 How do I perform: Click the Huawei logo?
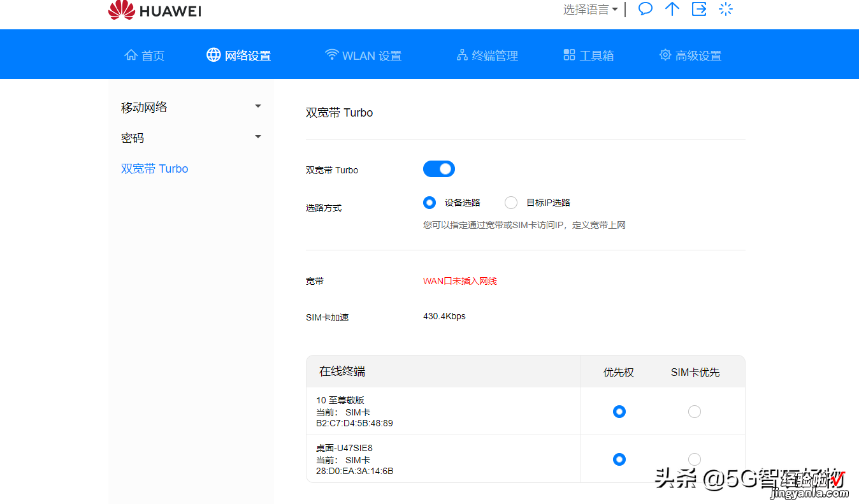155,10
